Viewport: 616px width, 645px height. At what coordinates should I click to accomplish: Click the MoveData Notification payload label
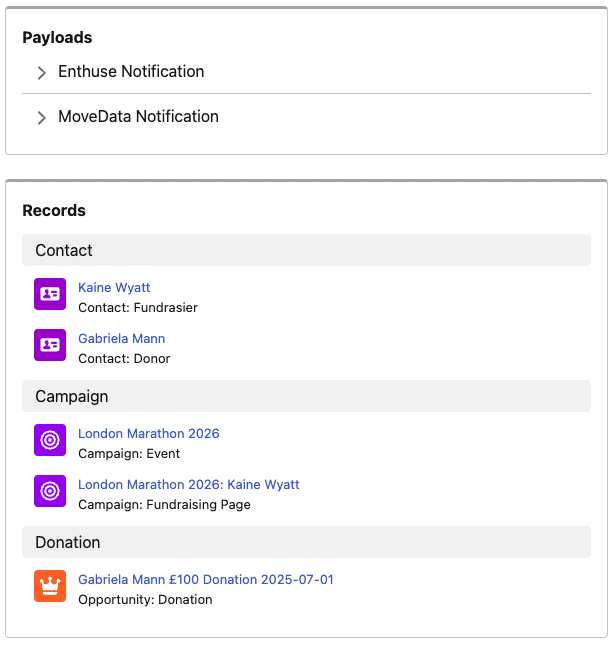(x=138, y=116)
